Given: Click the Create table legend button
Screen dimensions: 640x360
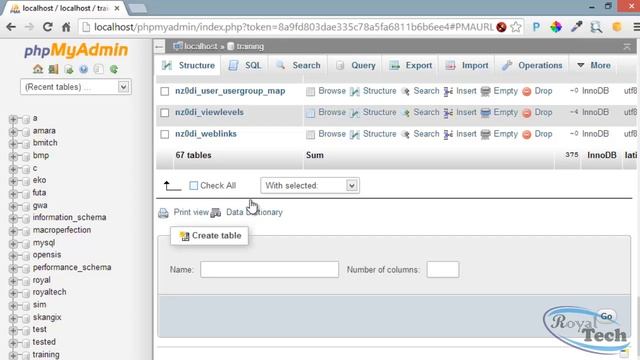Looking at the screenshot, I should (209, 236).
